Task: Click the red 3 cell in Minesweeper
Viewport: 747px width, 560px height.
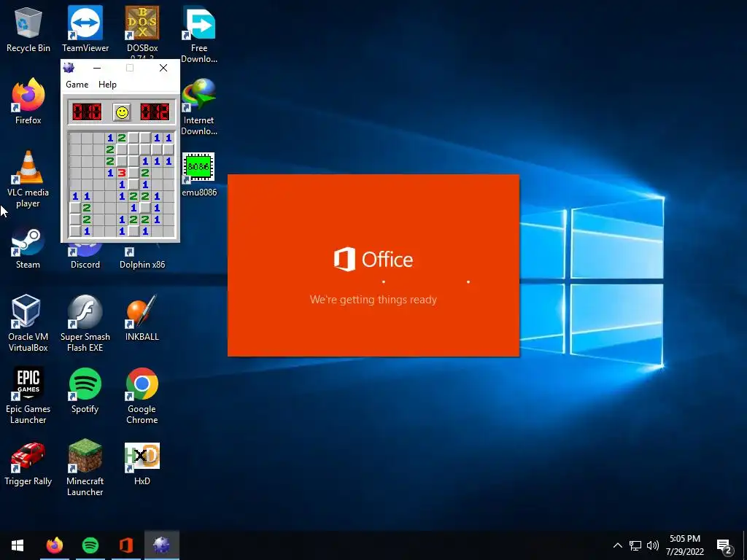Action: point(122,173)
